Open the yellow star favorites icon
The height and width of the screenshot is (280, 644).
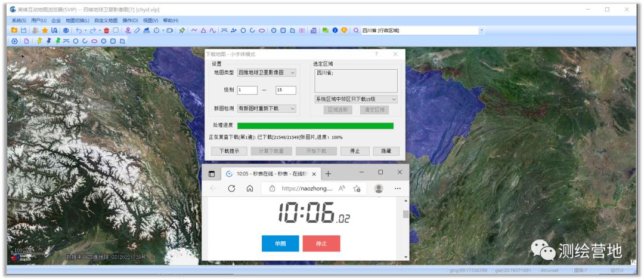pyautogui.click(x=45, y=30)
